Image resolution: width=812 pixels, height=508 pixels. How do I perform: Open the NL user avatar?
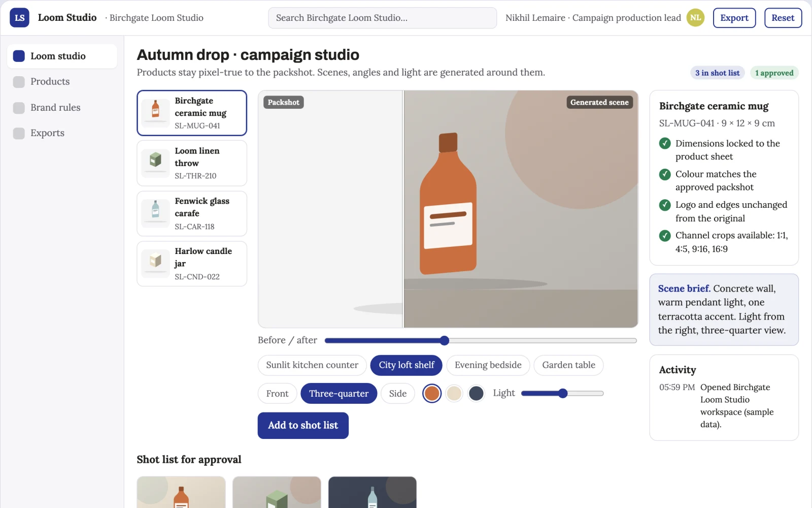[695, 18]
